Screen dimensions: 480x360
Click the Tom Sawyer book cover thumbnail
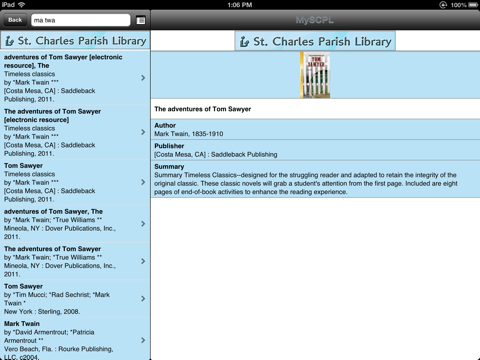[315, 75]
